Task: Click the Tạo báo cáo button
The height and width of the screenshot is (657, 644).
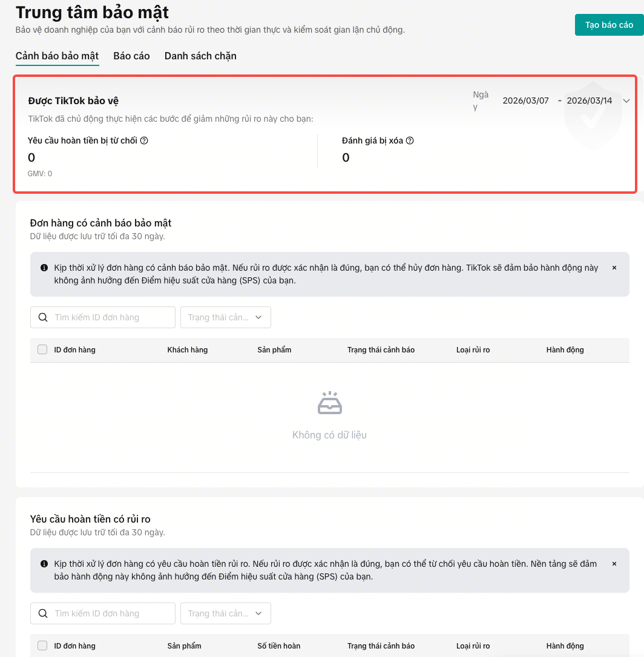Action: tap(609, 25)
